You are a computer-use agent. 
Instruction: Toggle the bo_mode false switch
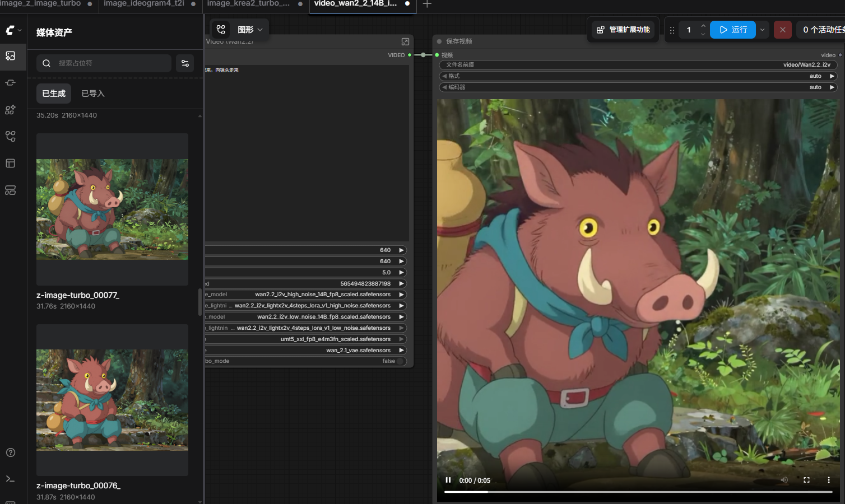(x=401, y=361)
